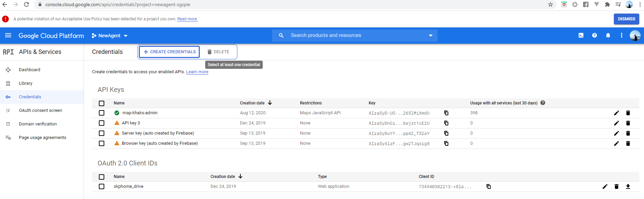Reload the browser page
The image size is (644, 199).
pyautogui.click(x=26, y=4)
